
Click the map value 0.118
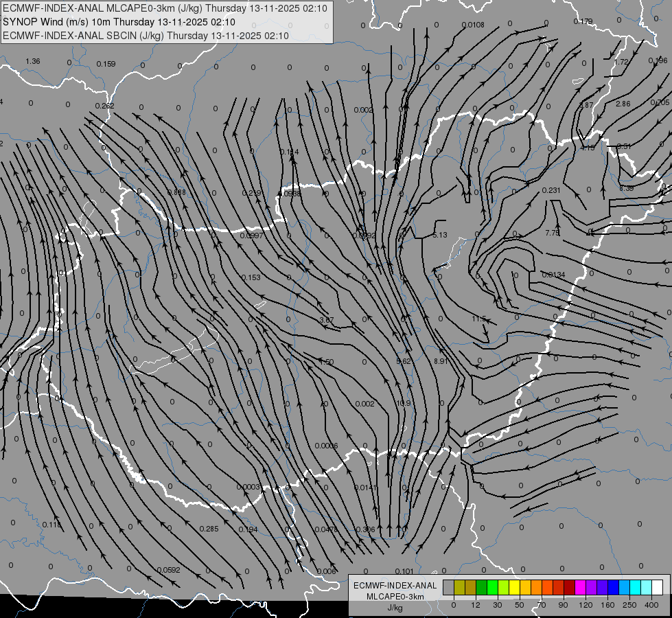(52, 525)
